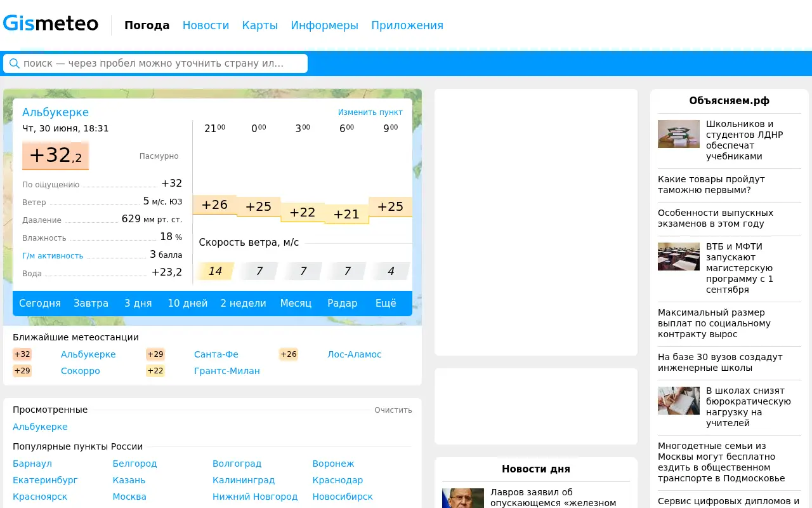Click Очистить to clear viewed places
This screenshot has height=508, width=812.
393,410
